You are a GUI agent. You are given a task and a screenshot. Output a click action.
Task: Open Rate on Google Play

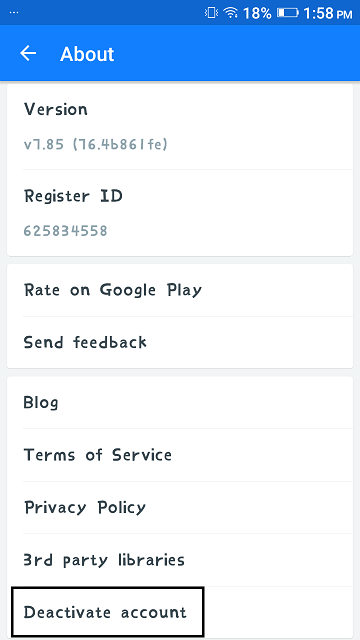(180, 290)
